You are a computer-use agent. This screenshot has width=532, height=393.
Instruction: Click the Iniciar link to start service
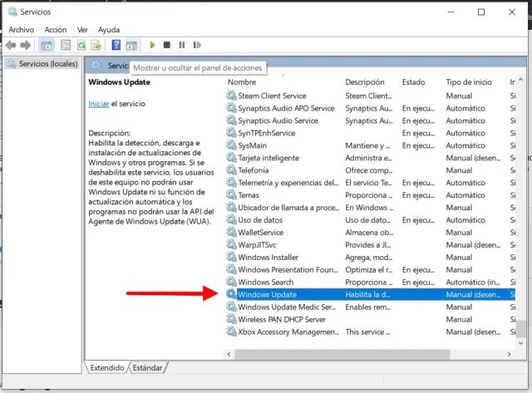[x=99, y=104]
